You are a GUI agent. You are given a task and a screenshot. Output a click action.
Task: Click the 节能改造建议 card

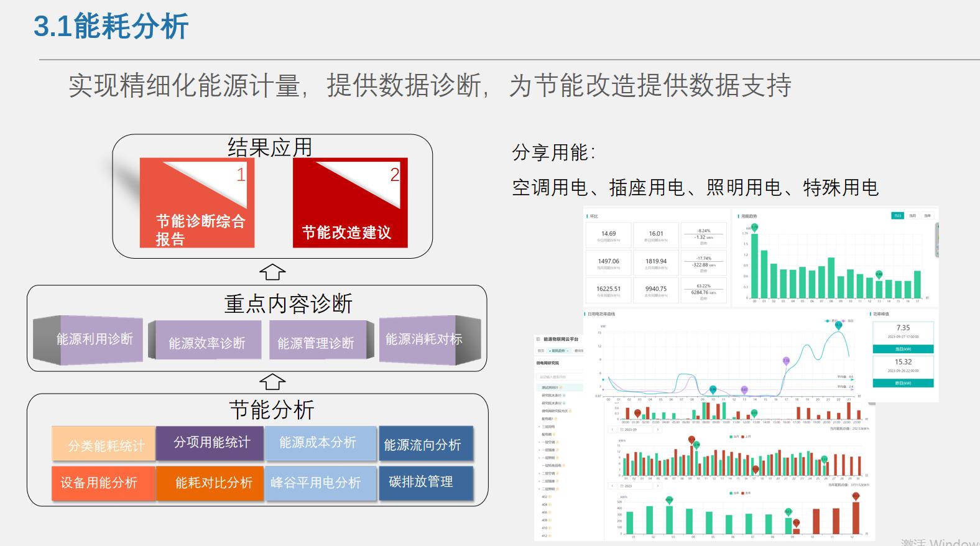coord(350,203)
